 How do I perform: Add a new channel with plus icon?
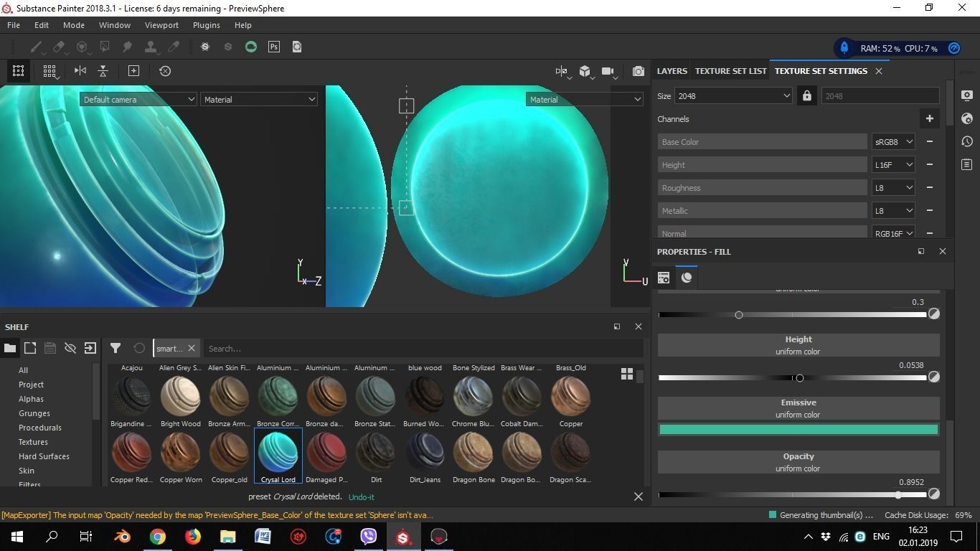(929, 118)
